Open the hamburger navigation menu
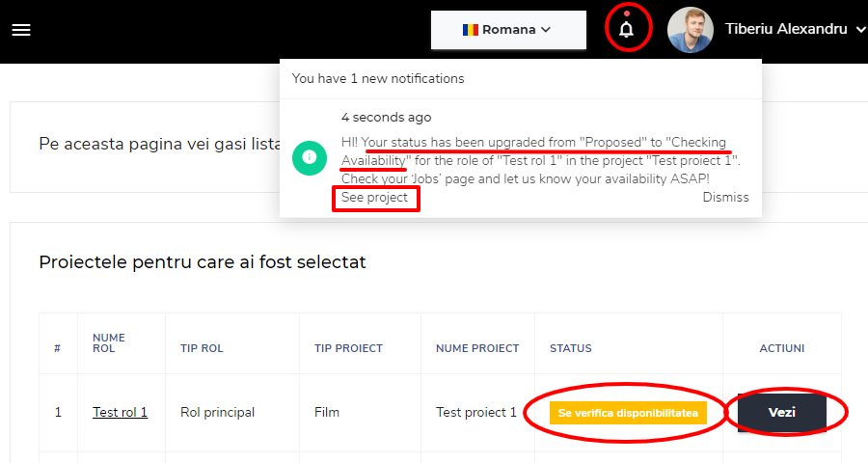The width and height of the screenshot is (868, 463). (x=21, y=30)
